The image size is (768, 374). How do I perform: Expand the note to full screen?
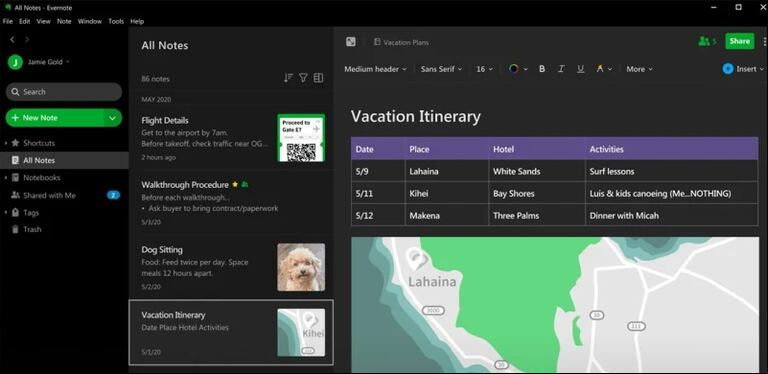(351, 42)
